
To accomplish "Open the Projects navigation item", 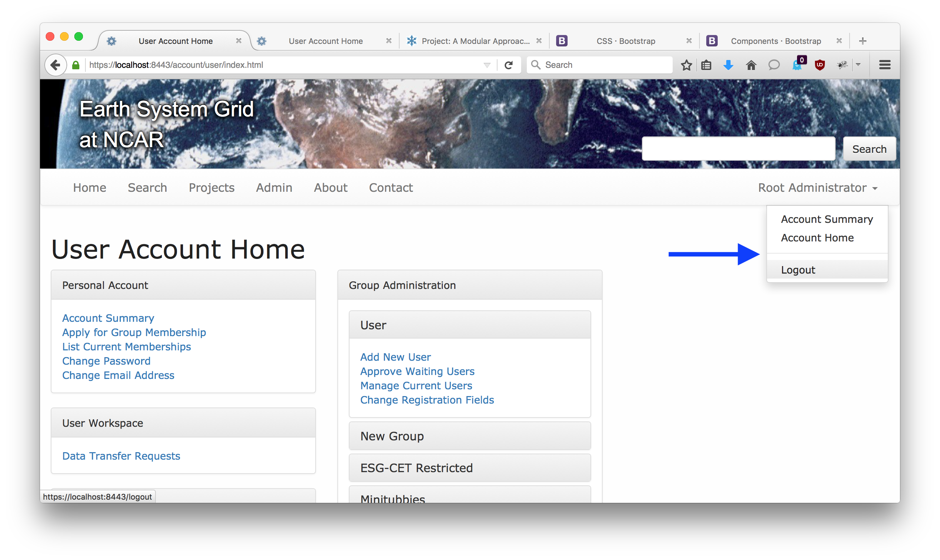I will click(x=212, y=187).
